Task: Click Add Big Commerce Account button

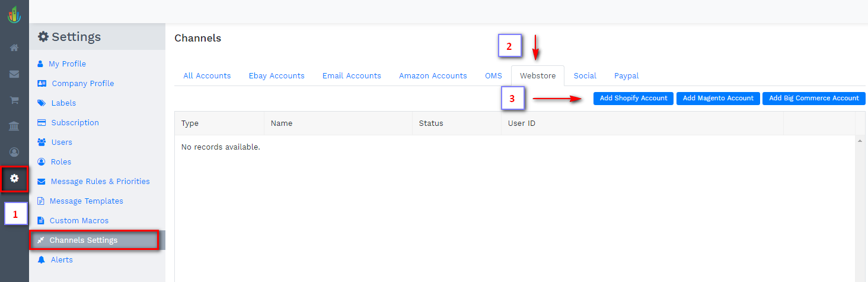Action: 813,99
